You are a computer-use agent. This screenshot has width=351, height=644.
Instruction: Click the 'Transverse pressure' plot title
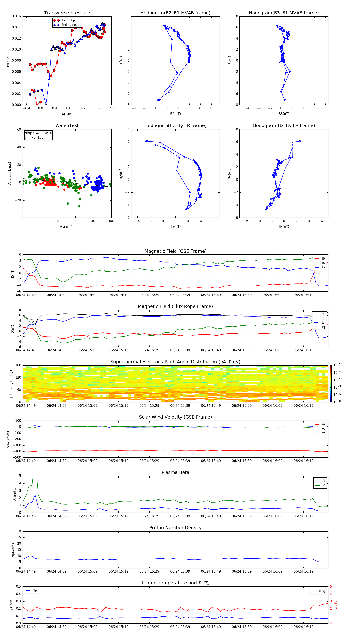(67, 13)
